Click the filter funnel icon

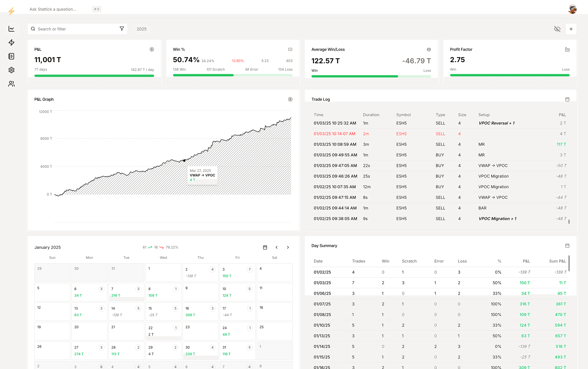[x=122, y=29]
